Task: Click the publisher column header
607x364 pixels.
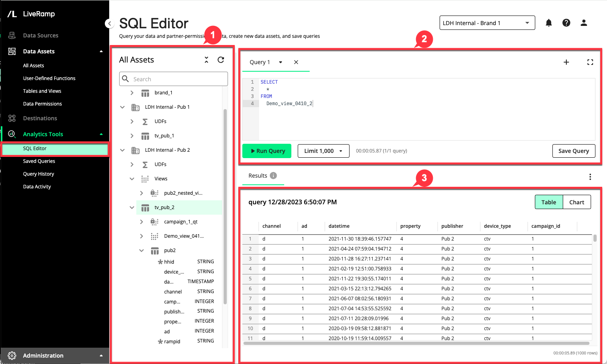Action: pyautogui.click(x=452, y=226)
